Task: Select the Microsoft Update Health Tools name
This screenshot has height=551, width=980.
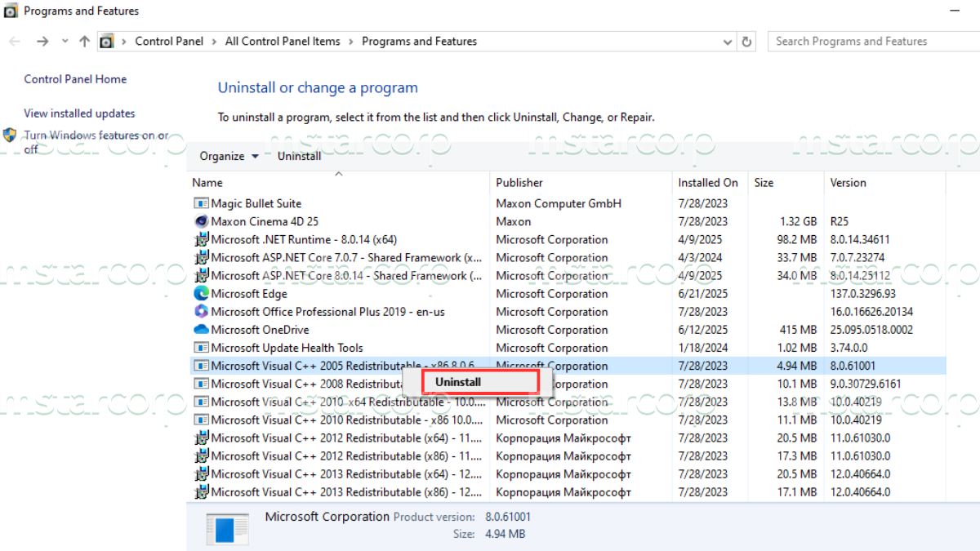Action: 287,348
